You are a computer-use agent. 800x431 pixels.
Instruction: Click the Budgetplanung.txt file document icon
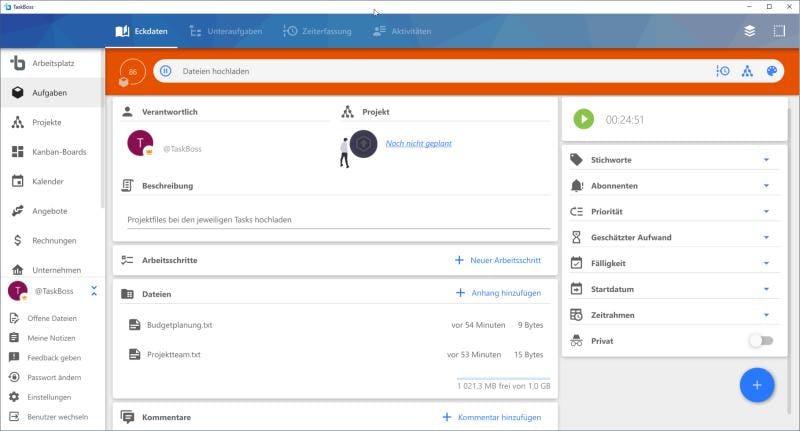coord(135,325)
